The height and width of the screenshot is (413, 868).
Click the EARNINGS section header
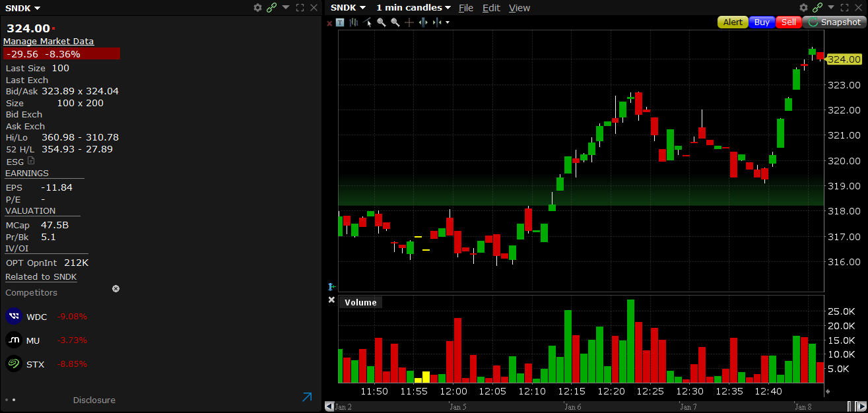click(27, 174)
